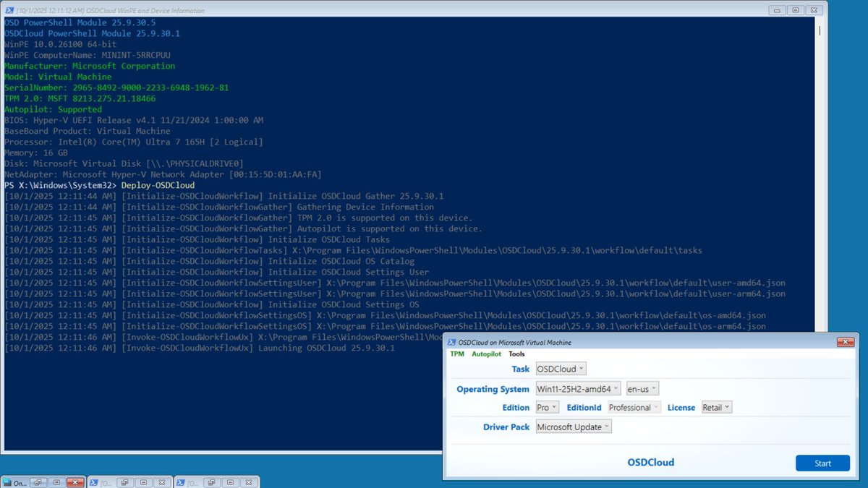Click the blue OSDCloud label beside Start

pyautogui.click(x=651, y=463)
